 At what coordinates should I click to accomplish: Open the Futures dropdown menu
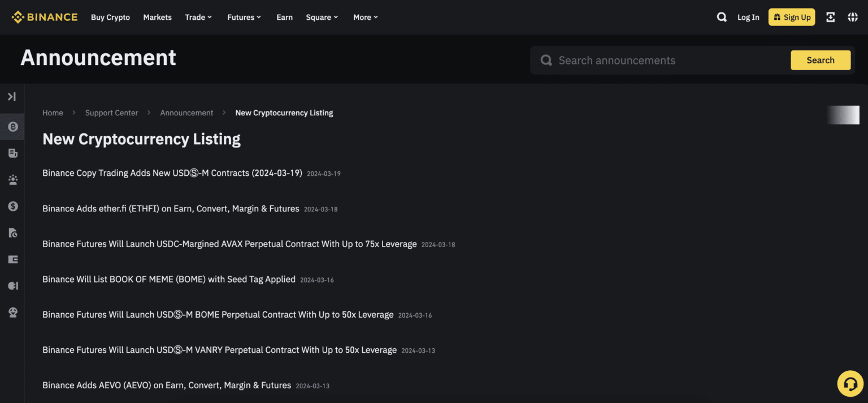pyautogui.click(x=244, y=17)
